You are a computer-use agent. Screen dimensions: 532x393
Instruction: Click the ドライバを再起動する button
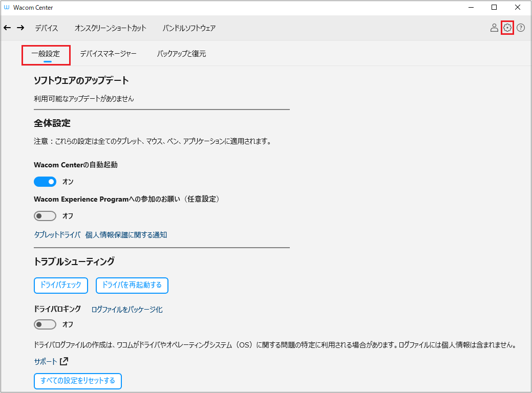pyautogui.click(x=132, y=285)
